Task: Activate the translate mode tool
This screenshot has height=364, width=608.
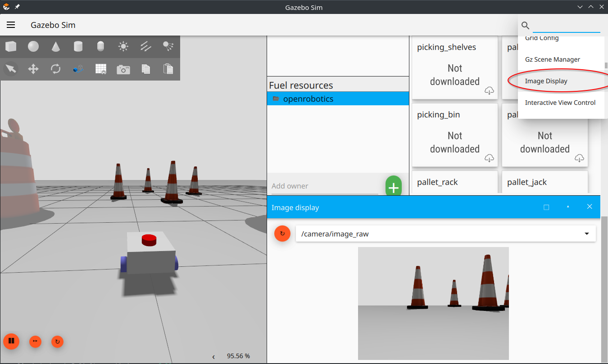Action: point(33,69)
